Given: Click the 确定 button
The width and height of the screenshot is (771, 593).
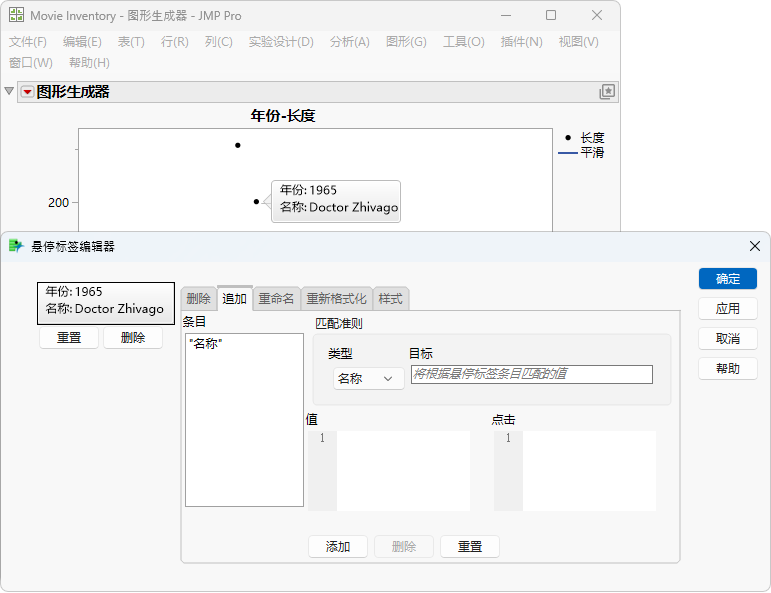Looking at the screenshot, I should (728, 279).
